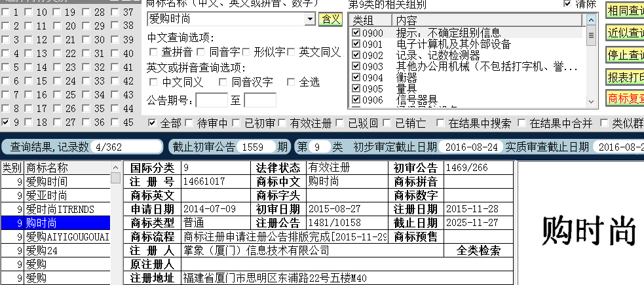
Task: Click the 停止查询 button
Action: click(625, 55)
